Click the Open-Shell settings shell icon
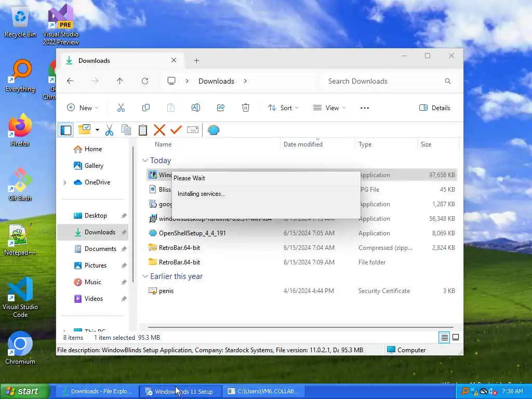This screenshot has height=399, width=532. coord(214,130)
